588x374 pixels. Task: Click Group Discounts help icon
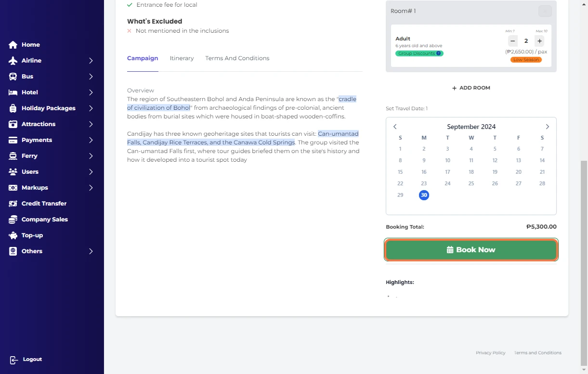point(438,53)
